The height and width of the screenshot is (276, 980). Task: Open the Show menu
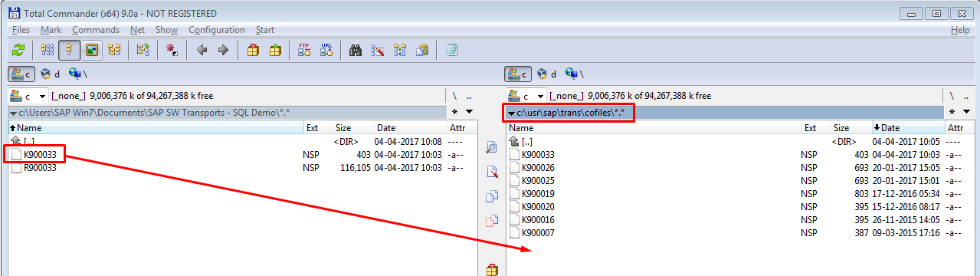tap(166, 30)
